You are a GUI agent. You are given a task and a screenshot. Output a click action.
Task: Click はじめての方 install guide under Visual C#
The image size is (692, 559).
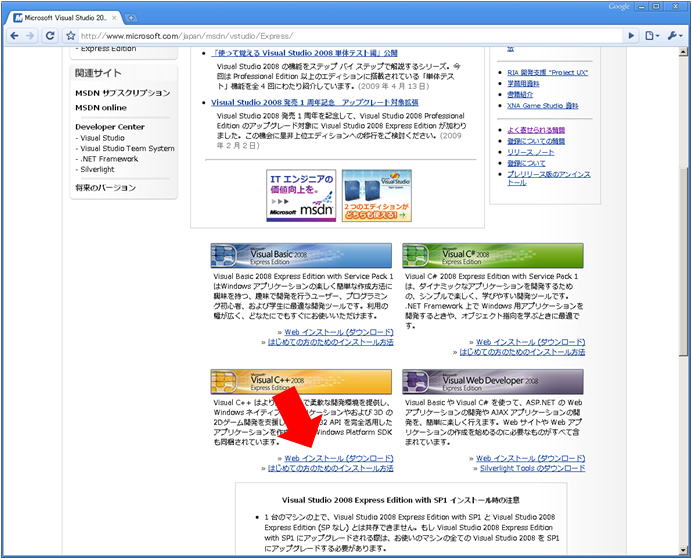pyautogui.click(x=522, y=352)
